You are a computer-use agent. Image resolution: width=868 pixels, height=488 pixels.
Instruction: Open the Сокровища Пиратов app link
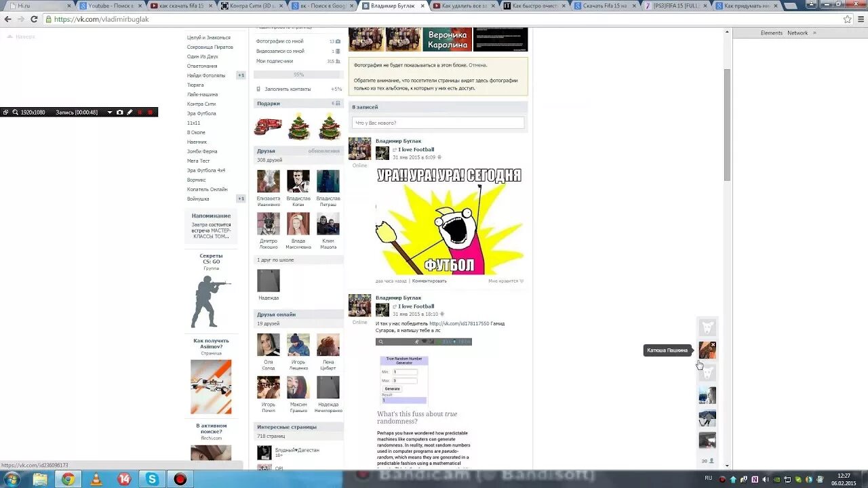click(210, 47)
